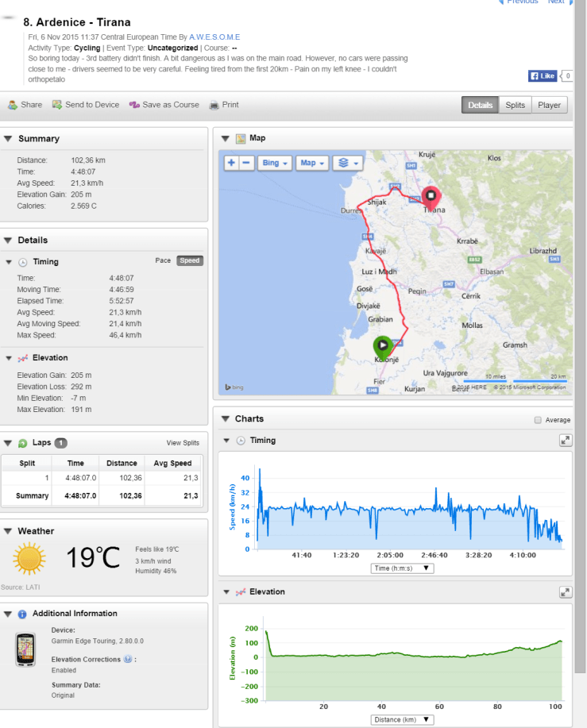Screen dimensions: 587x728
Task: Zoom out on the map with minus button
Action: (246, 163)
